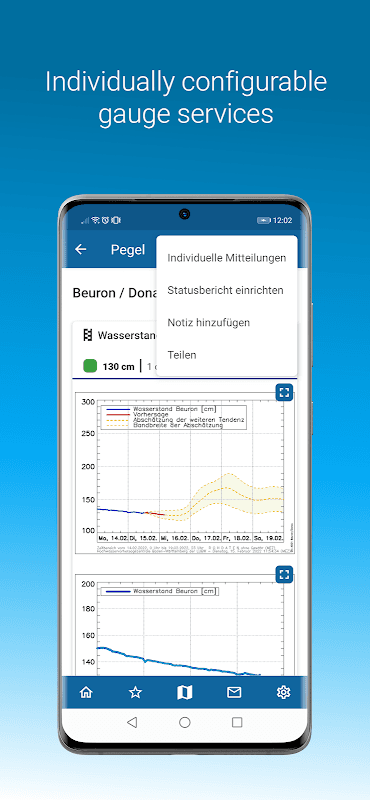The image size is (370, 800).
Task: Tap the Pegel title in header
Action: (x=128, y=249)
